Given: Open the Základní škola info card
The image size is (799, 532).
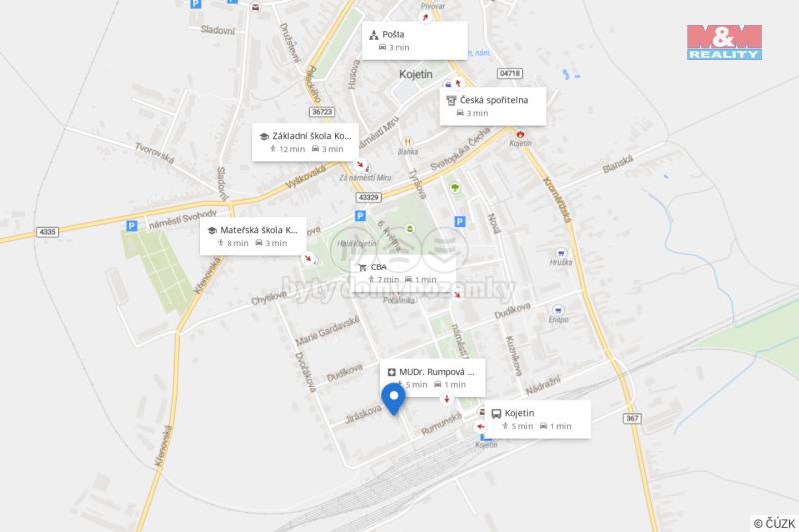Looking at the screenshot, I should coord(305,142).
